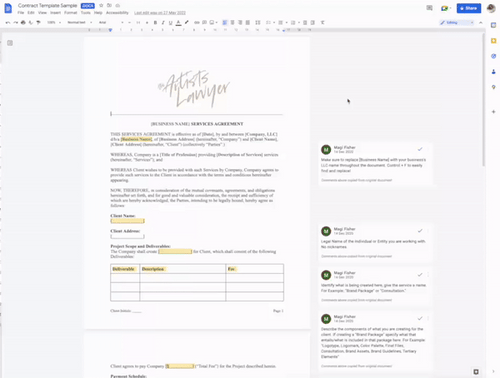Resolve the first Magi Fisher comment checkmark
The height and width of the screenshot is (378, 500).
point(420,149)
